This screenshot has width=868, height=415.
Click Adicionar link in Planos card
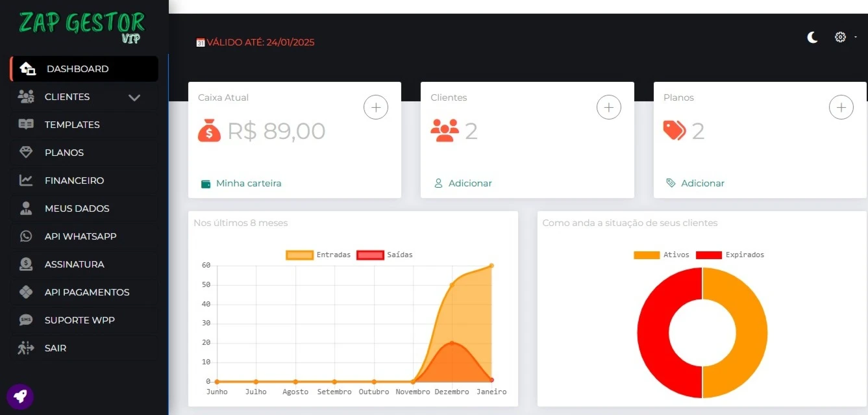(x=702, y=184)
